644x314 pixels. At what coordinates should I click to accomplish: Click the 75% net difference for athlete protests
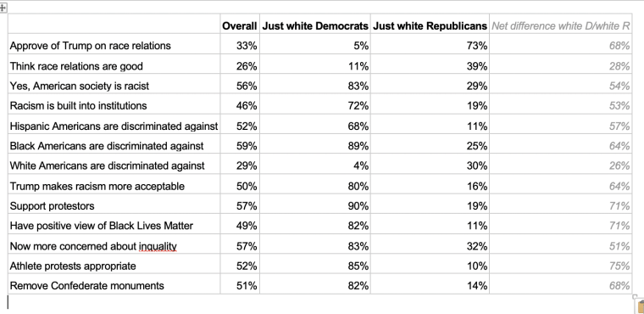click(x=561, y=266)
